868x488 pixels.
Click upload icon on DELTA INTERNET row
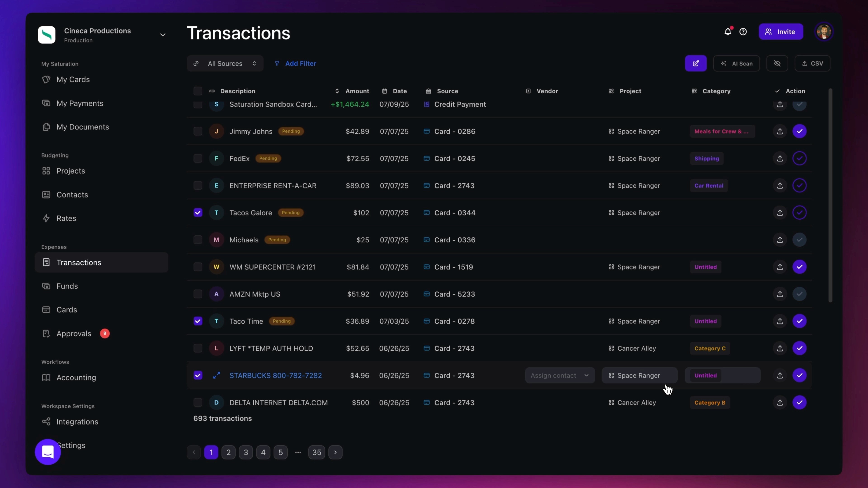780,402
